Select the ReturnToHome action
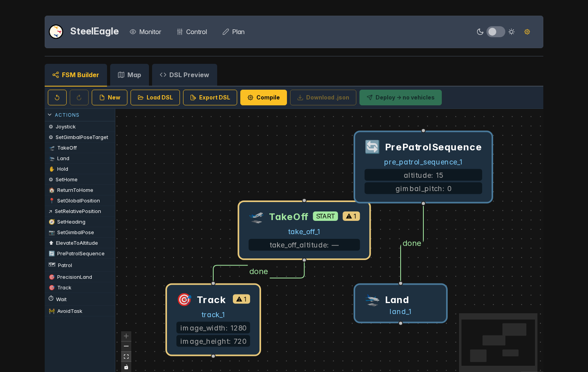The width and height of the screenshot is (588, 372). [80, 190]
